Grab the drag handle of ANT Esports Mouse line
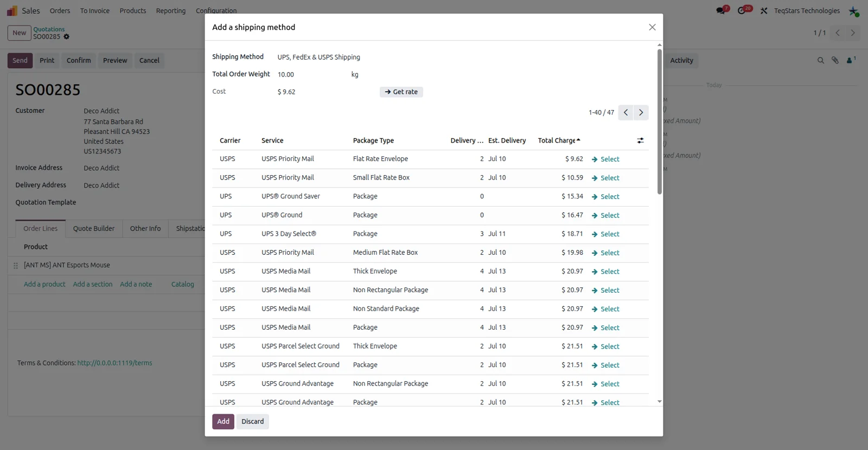868x450 pixels. [x=16, y=266]
